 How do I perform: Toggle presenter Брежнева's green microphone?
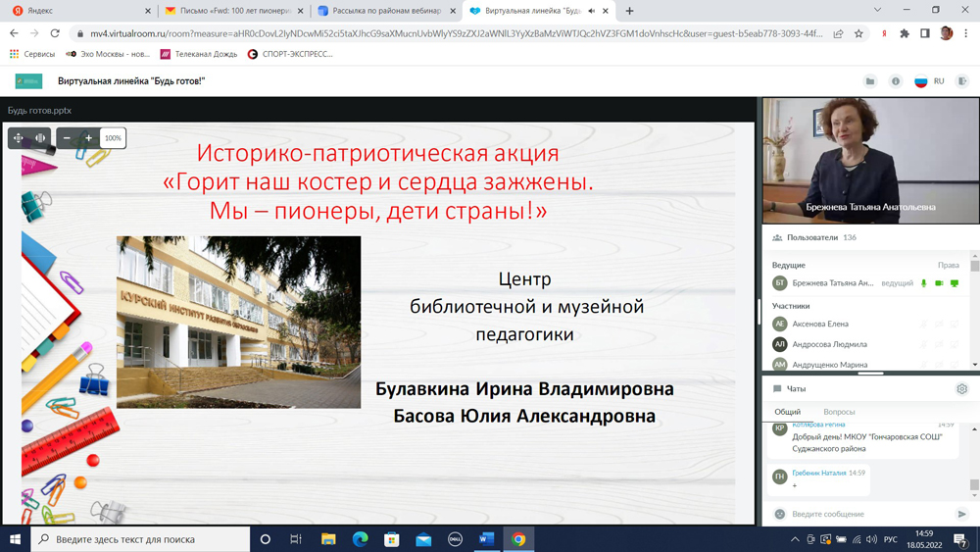point(924,283)
